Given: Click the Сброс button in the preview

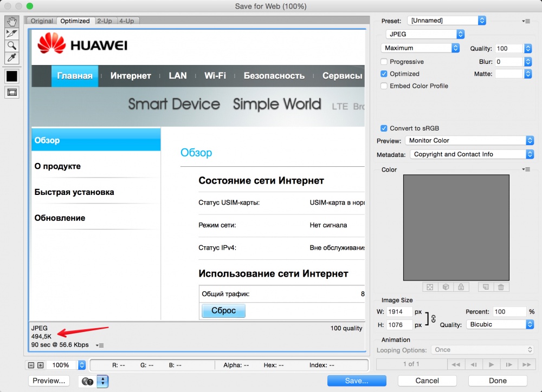Looking at the screenshot, I should (x=224, y=310).
